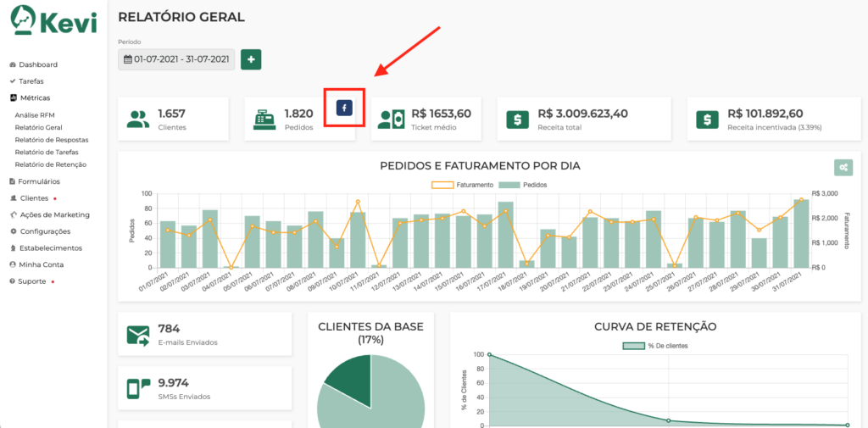Click the Minha Conta user icon
Viewport: 868px width, 428px height.
point(13,264)
